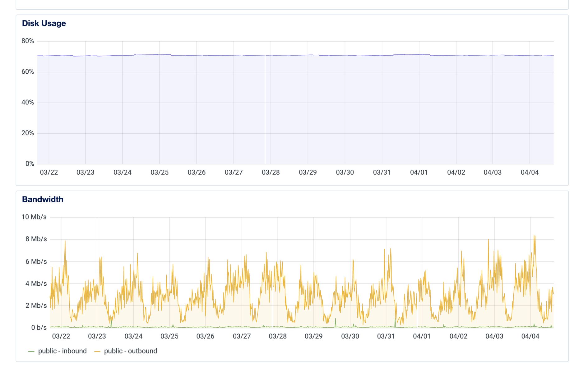This screenshot has width=588, height=373.
Task: Click the white data gap near 03/28 in Disk Usage
Action: pos(265,110)
